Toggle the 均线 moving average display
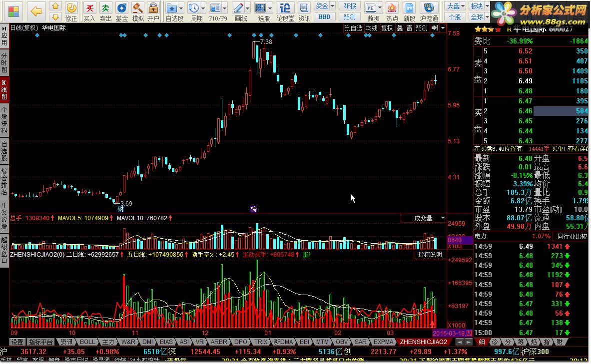The width and height of the screenshot is (591, 364). (371, 28)
